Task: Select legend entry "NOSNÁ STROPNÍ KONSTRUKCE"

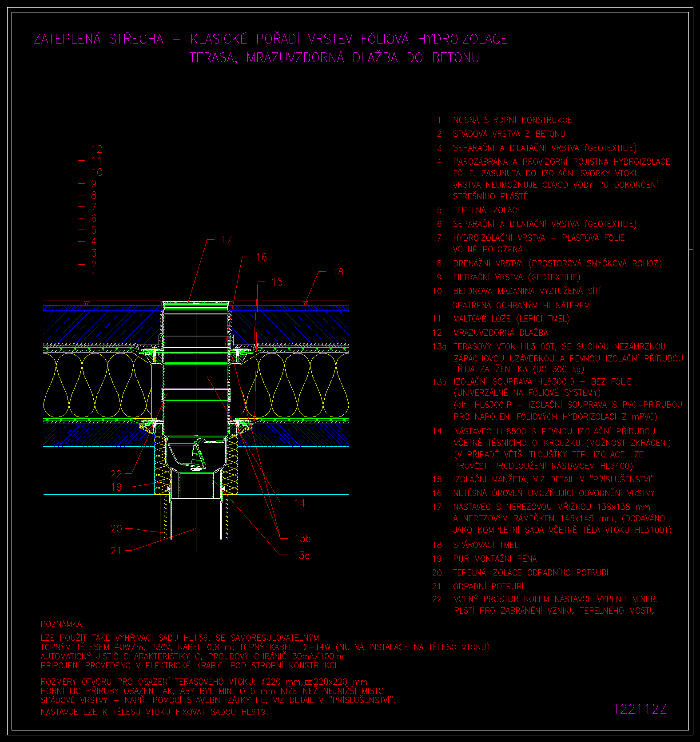Action: pos(512,120)
